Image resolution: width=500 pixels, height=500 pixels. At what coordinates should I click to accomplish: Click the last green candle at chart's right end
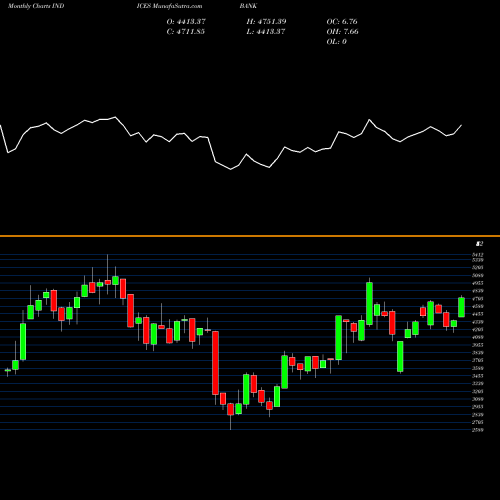(462, 307)
